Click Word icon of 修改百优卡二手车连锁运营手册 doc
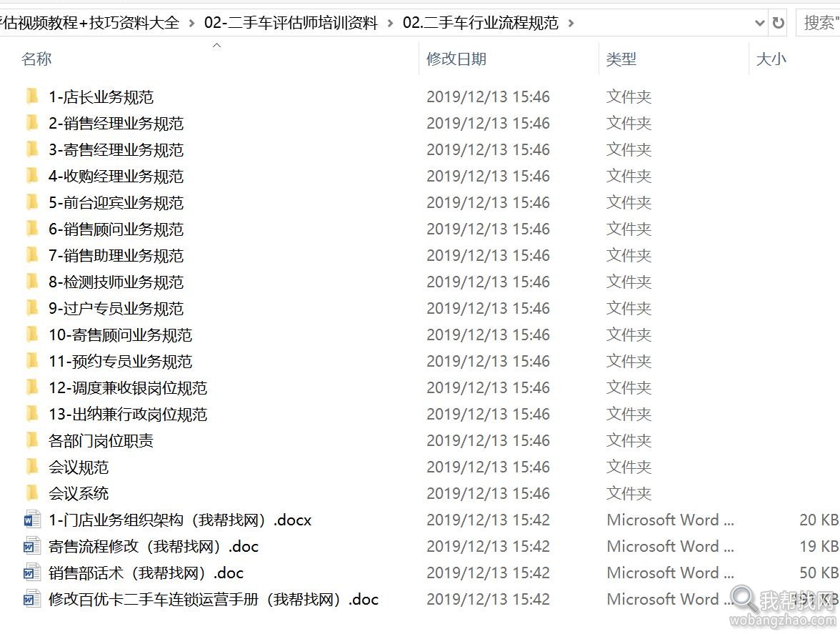This screenshot has width=840, height=634. (x=32, y=599)
